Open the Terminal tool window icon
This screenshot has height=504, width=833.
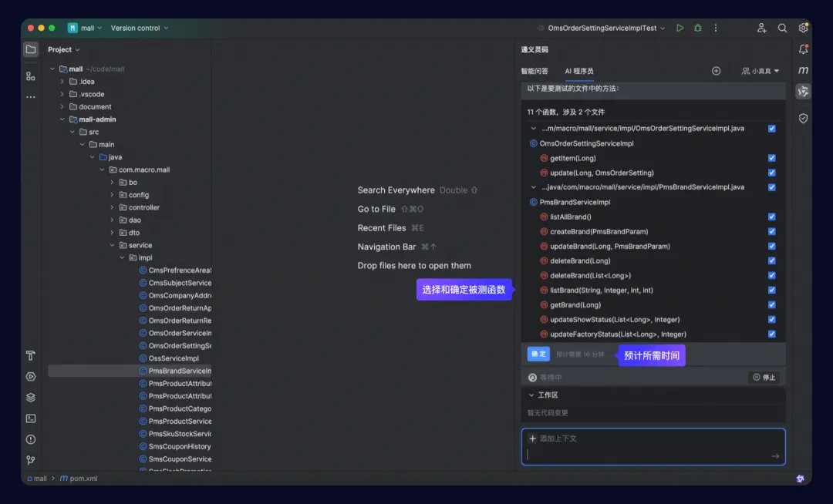pos(31,418)
